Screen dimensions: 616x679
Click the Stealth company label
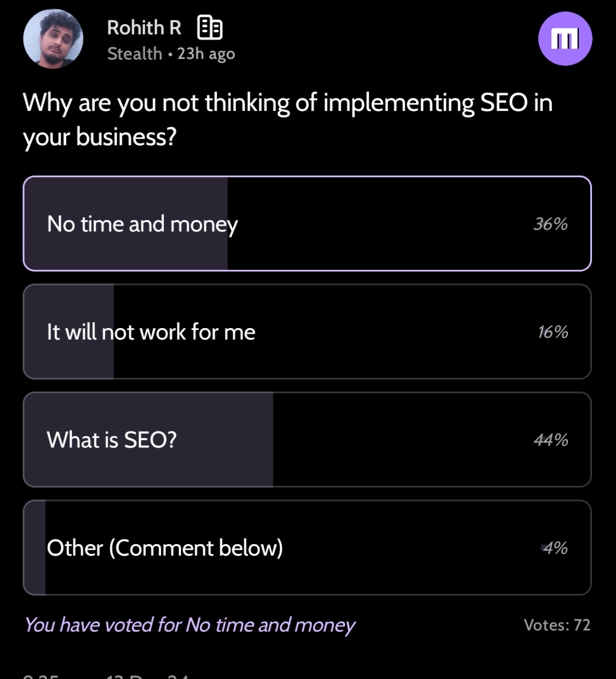pyautogui.click(x=135, y=54)
